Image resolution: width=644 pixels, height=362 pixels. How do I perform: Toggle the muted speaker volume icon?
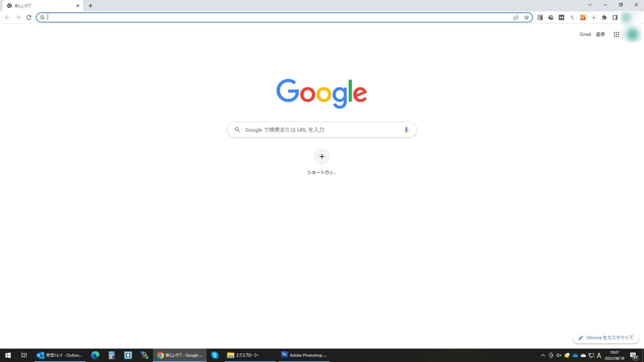click(558, 355)
